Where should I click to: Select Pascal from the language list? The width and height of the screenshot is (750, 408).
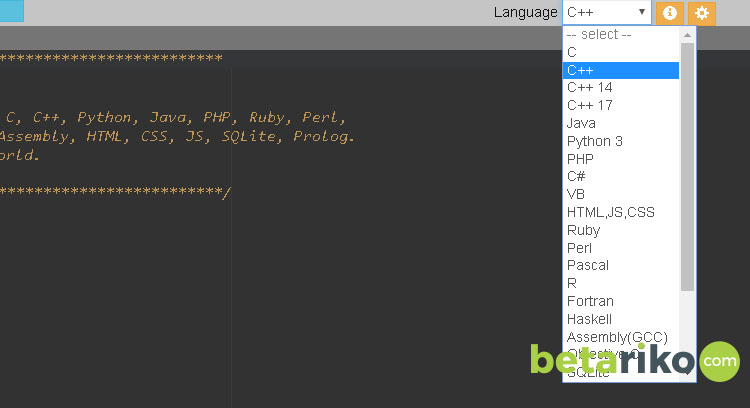pyautogui.click(x=621, y=265)
